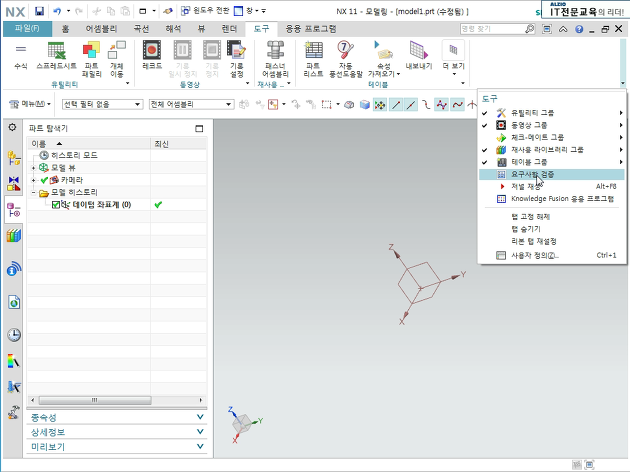Open the 선택 필터 없음 dropdown
The height and width of the screenshot is (472, 630).
pos(102,104)
